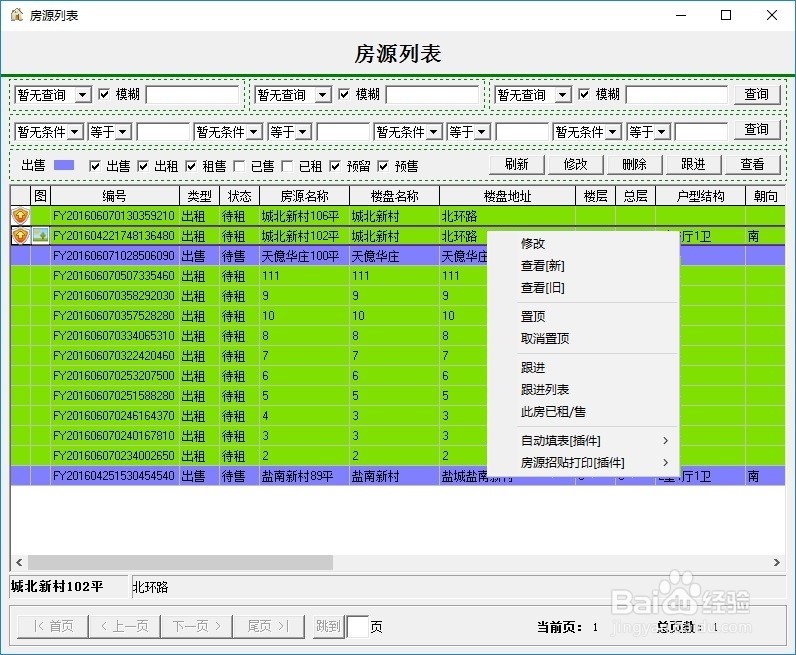Click the top-row 查询 button
Image resolution: width=796 pixels, height=655 pixels.
(x=756, y=94)
